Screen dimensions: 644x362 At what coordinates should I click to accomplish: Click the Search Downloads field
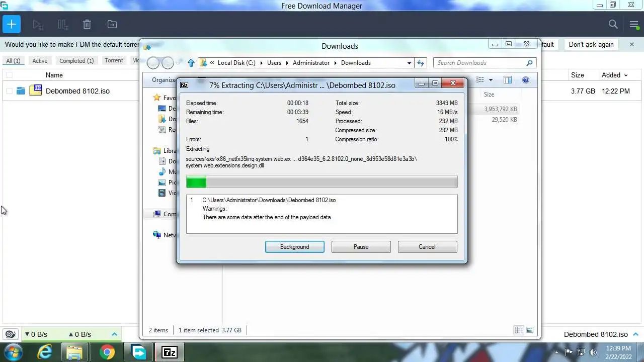[485, 63]
